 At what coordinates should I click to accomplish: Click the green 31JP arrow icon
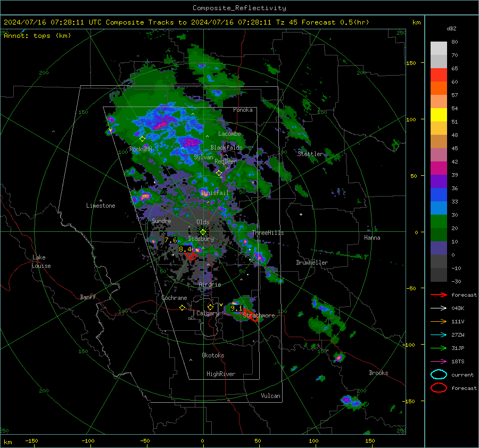click(x=439, y=348)
